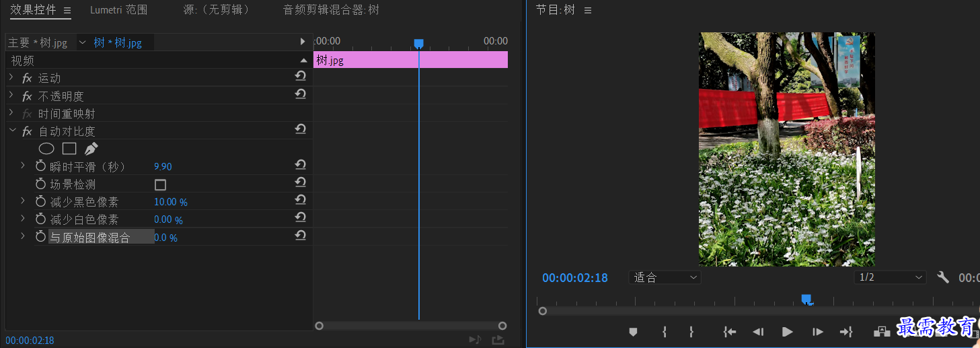Reset the 减少白色像素 parameter
This screenshot has width=980, height=348.
(x=301, y=217)
